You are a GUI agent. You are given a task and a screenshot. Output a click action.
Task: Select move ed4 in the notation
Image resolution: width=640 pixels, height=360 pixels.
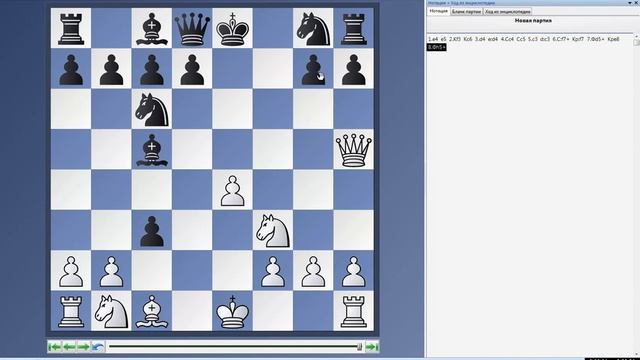click(x=493, y=39)
